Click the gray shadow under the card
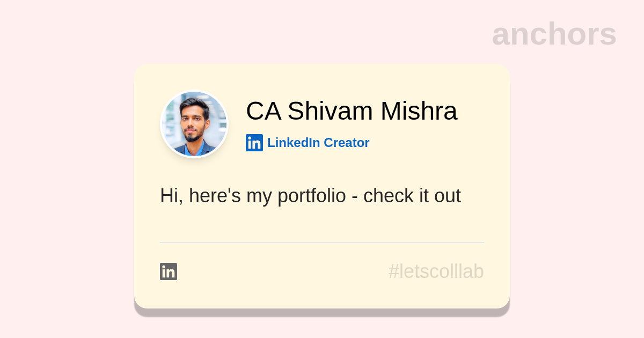 pos(322,313)
